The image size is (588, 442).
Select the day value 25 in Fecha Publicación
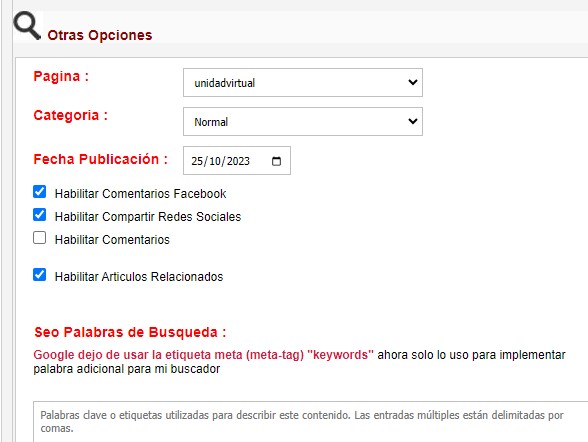click(197, 161)
